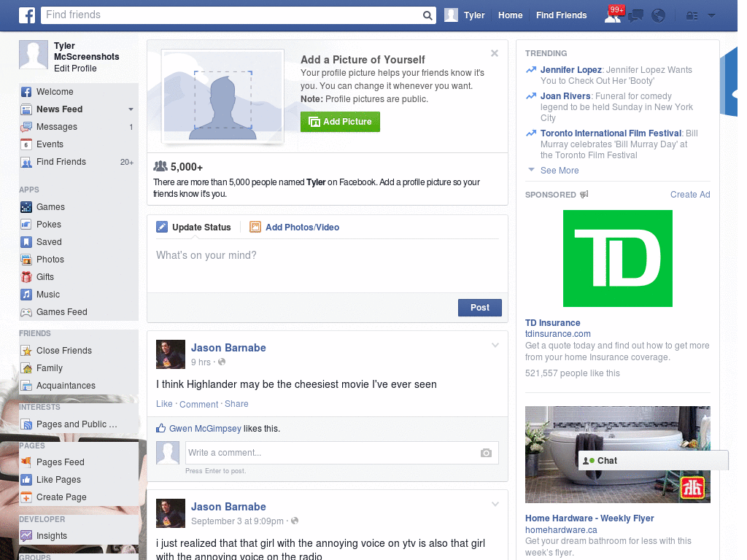Expand See More trending topics

point(560,171)
